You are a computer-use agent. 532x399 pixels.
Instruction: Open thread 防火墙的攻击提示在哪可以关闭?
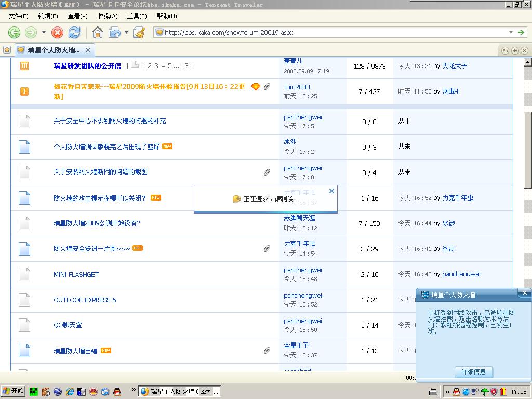pyautogui.click(x=100, y=198)
